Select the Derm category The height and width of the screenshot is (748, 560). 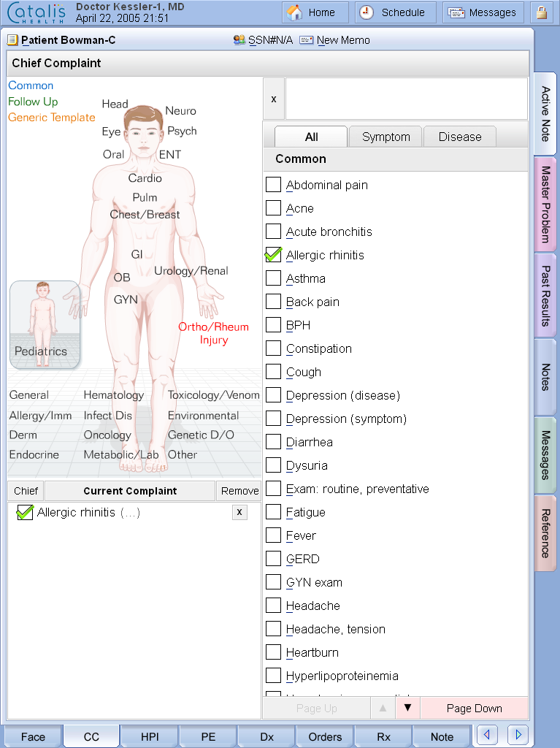coord(23,435)
